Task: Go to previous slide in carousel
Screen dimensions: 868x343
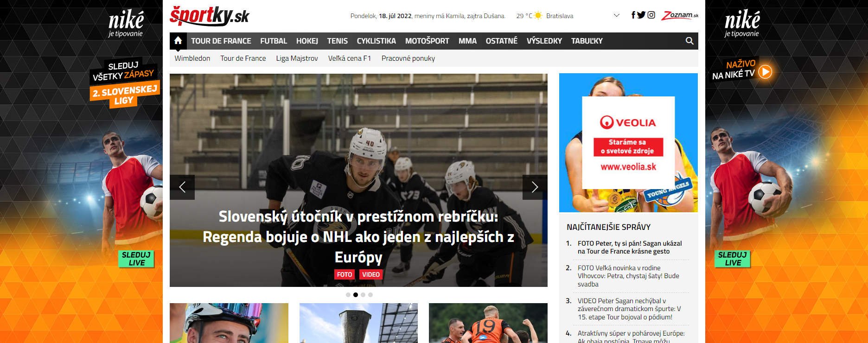Action: [182, 187]
